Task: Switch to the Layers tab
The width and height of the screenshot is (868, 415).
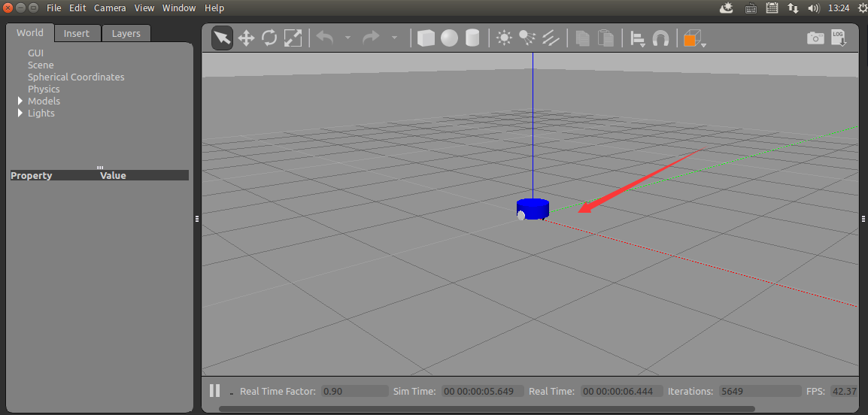Action: [x=126, y=33]
